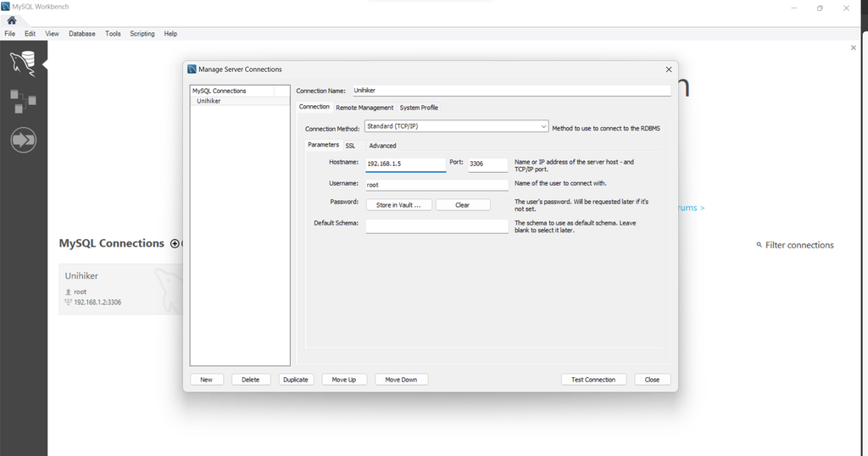Click the Filter connections search icon
This screenshot has width=868, height=456.
[759, 245]
